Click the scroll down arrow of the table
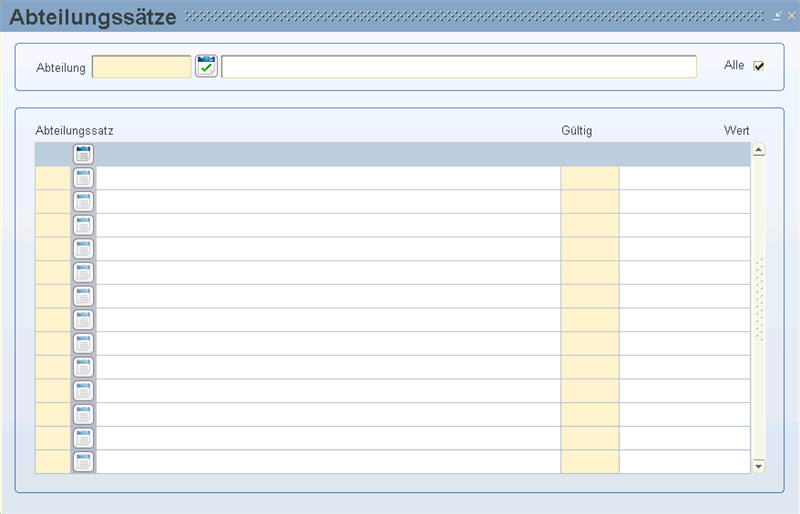The height and width of the screenshot is (514, 800). (759, 466)
